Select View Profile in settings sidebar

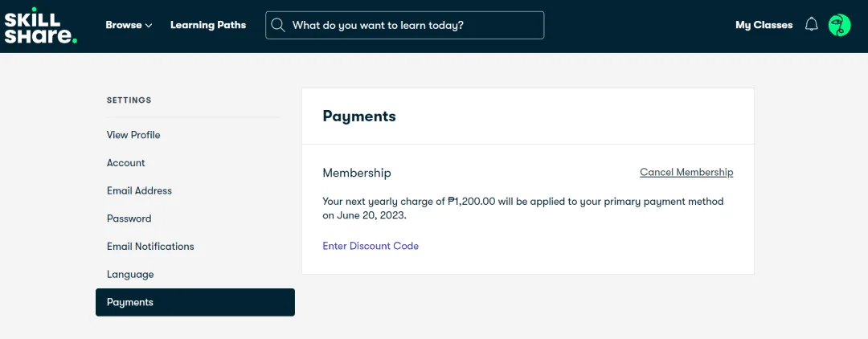(133, 135)
